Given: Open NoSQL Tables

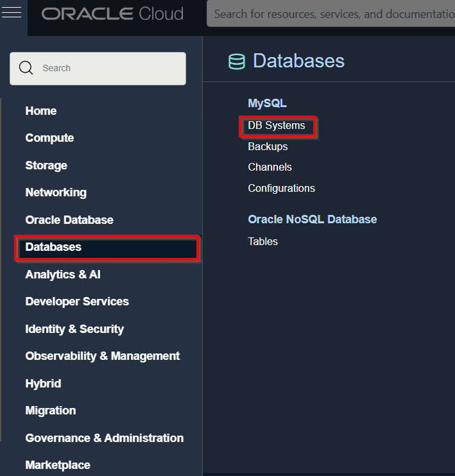Looking at the screenshot, I should pos(263,241).
